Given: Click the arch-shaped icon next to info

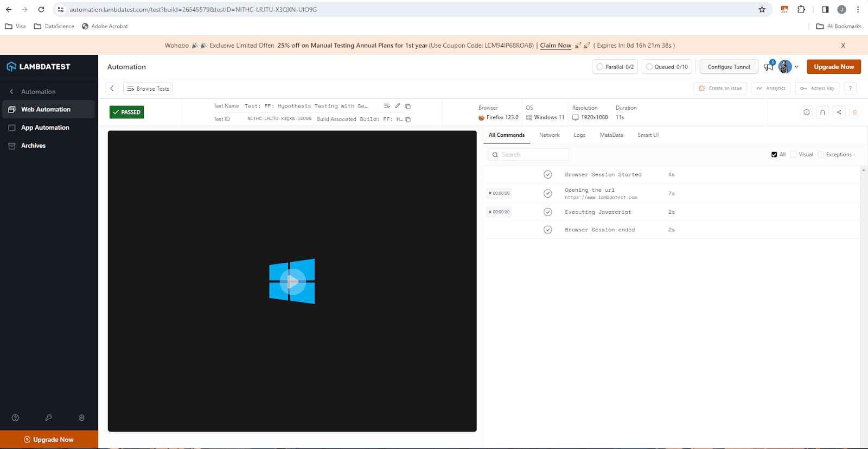Looking at the screenshot, I should click(x=823, y=112).
